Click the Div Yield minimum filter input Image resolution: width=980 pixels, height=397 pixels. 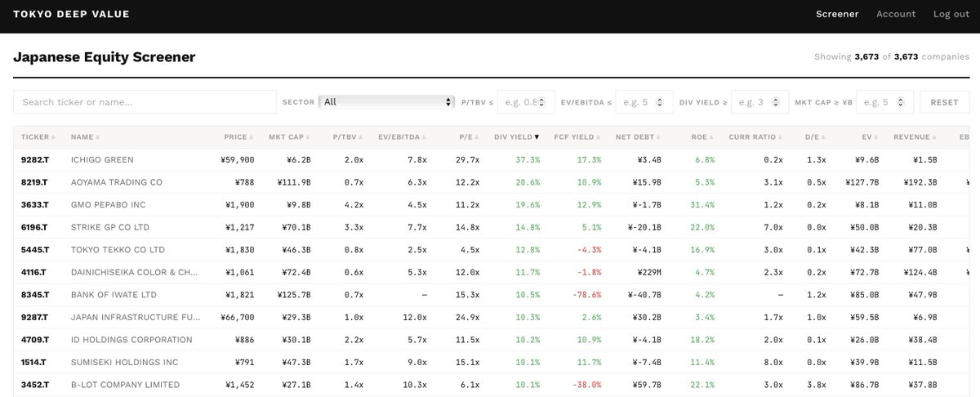coord(760,102)
